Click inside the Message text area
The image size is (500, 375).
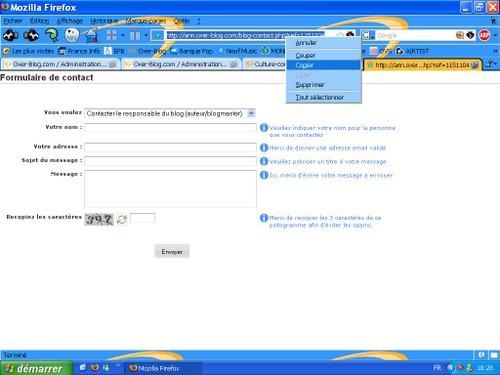click(x=170, y=189)
